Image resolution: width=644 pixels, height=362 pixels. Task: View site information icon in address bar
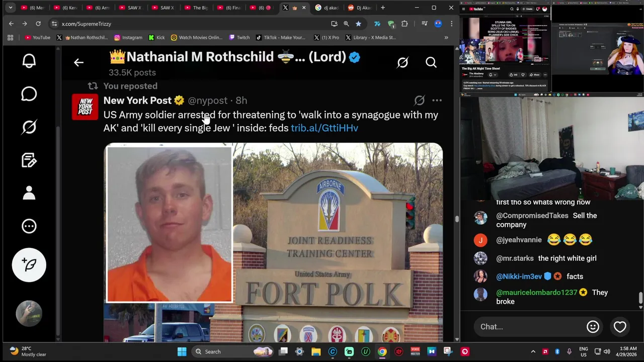click(54, 24)
